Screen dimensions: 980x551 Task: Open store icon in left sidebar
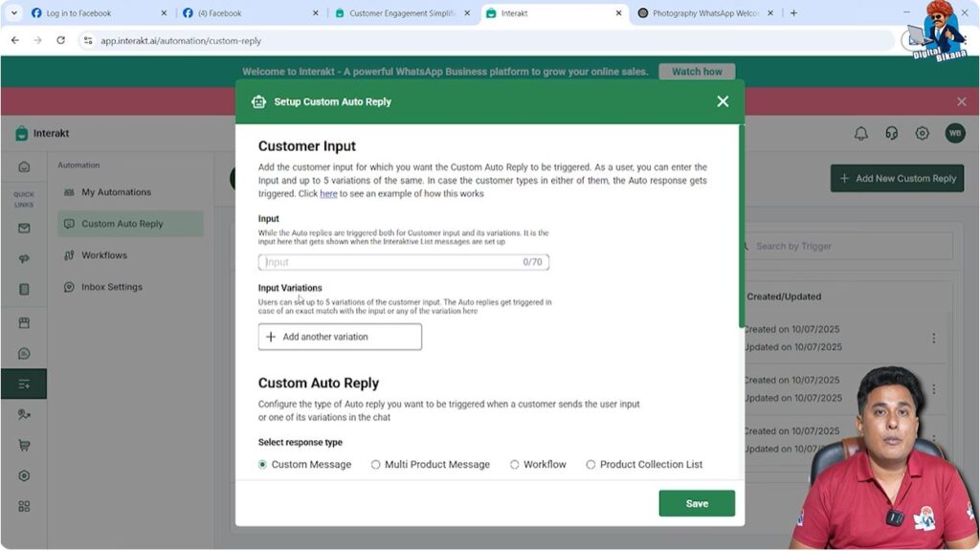[24, 323]
